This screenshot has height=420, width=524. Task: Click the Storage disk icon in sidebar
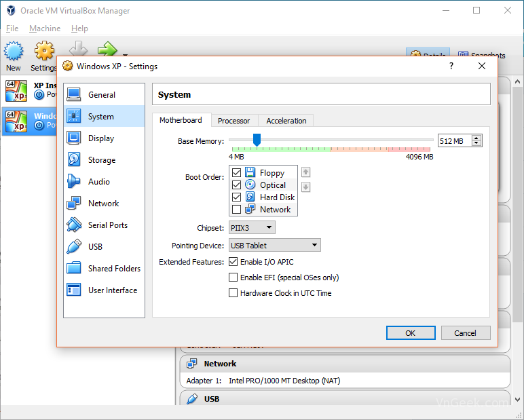pos(73,159)
